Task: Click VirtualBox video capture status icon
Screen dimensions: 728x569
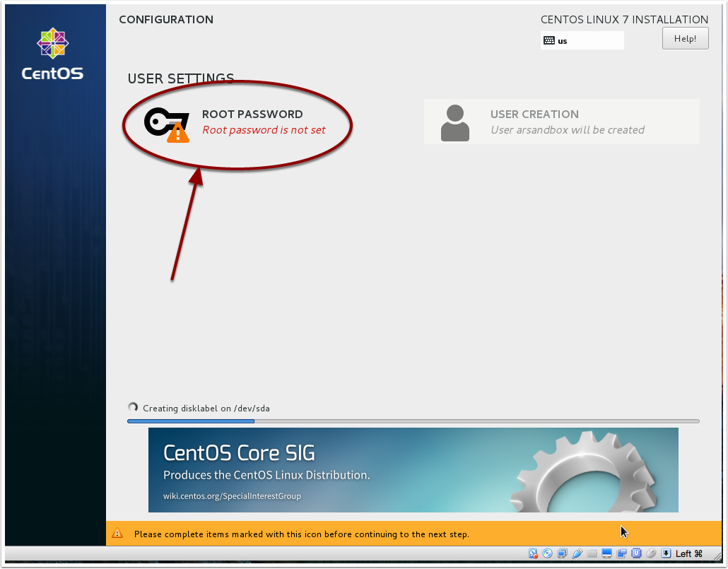Action: pos(622,553)
